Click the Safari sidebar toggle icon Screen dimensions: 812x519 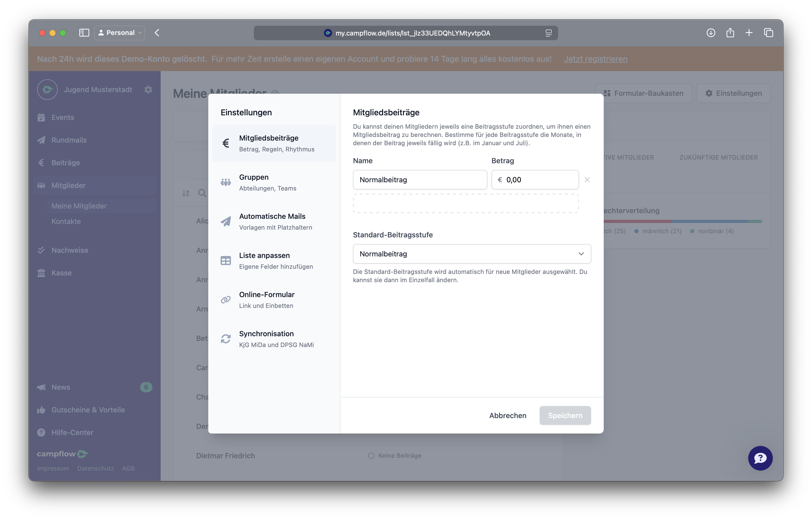pyautogui.click(x=84, y=33)
